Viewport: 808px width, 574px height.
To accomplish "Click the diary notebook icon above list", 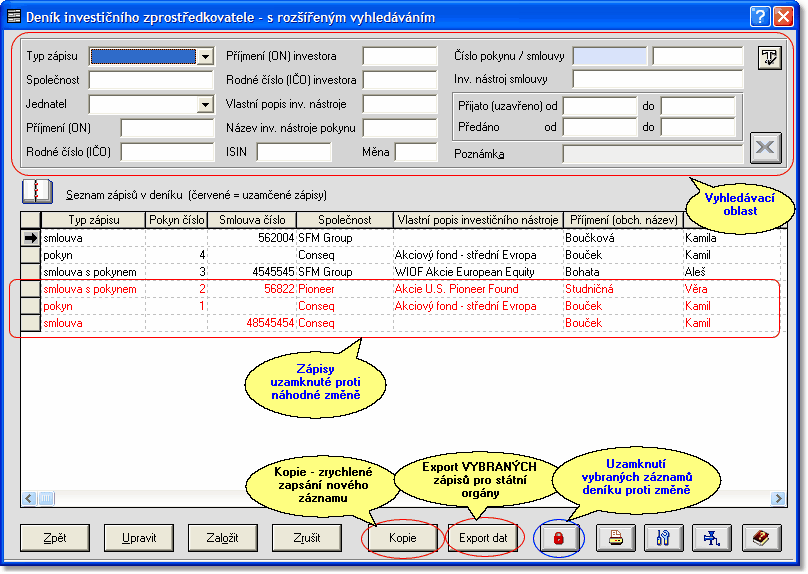I will (x=36, y=191).
